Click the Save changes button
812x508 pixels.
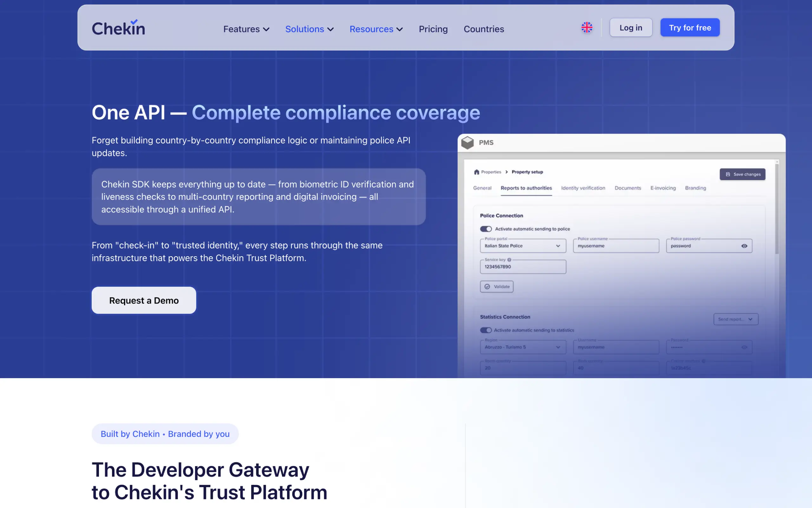743,174
